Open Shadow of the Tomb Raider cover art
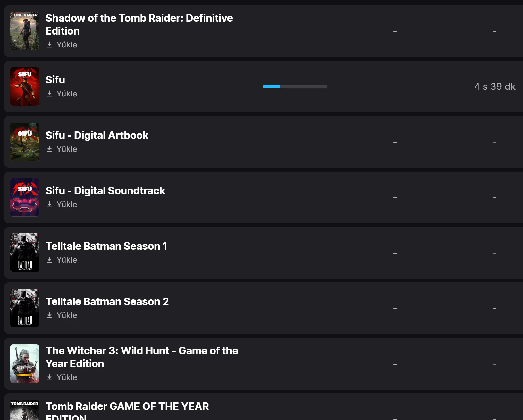The image size is (523, 420). point(25,31)
